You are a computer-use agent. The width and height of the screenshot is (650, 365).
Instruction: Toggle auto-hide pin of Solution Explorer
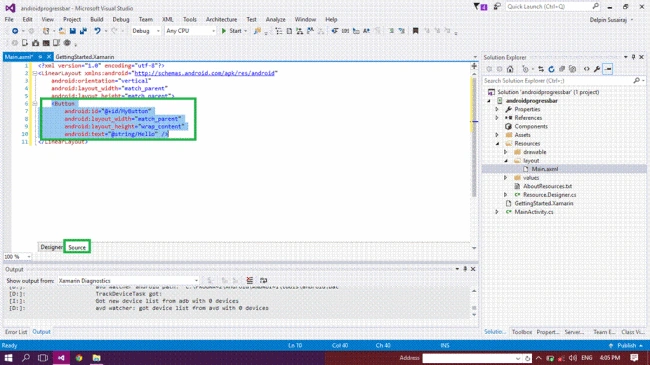tap(633, 57)
